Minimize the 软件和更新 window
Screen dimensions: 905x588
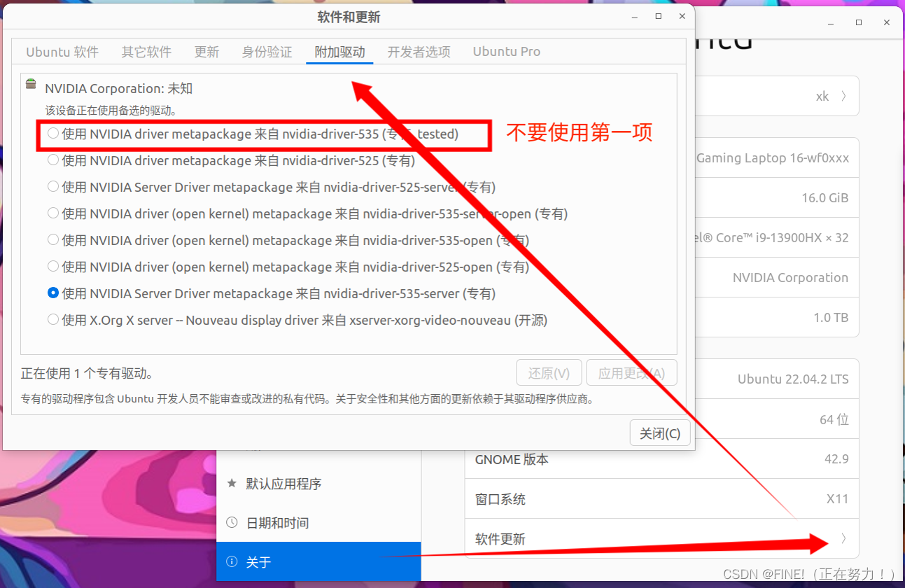(x=633, y=16)
